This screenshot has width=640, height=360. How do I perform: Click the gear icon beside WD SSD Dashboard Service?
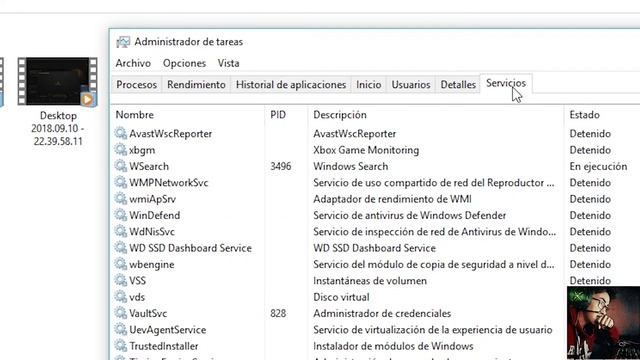pos(121,248)
